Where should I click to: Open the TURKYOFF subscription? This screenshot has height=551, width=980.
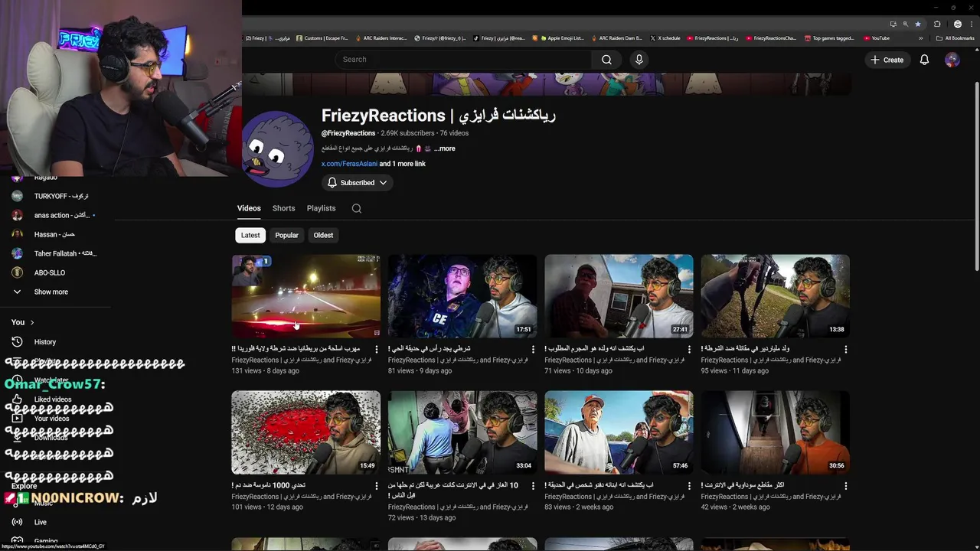click(55, 196)
